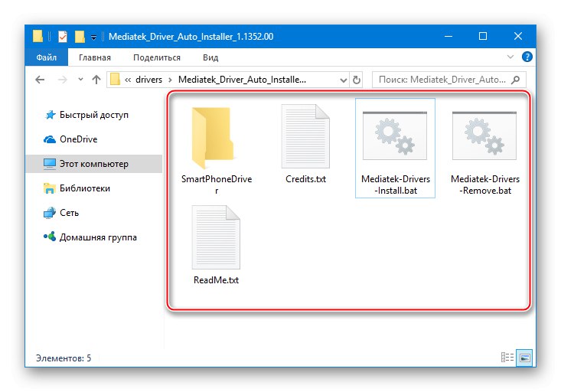Maximize the Explorer window

pos(483,36)
